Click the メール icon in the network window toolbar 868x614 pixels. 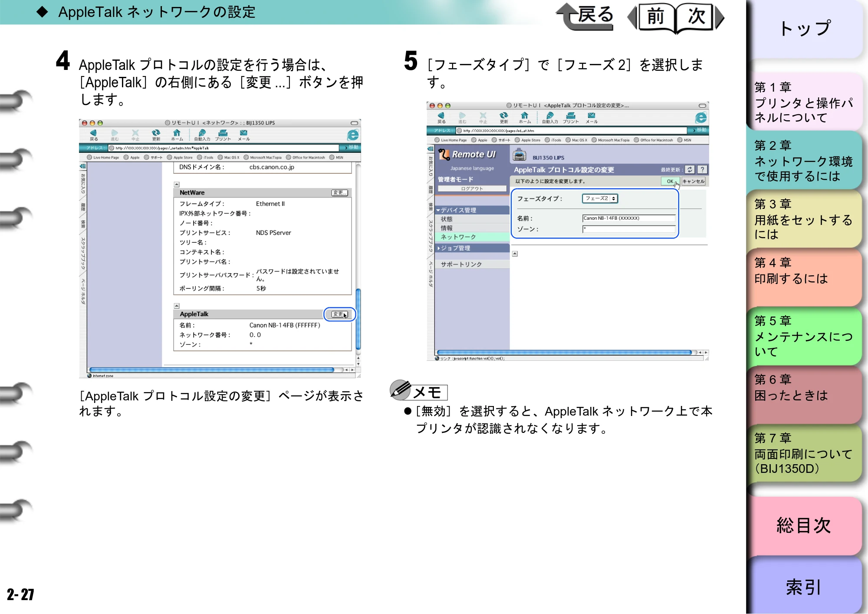243,135
